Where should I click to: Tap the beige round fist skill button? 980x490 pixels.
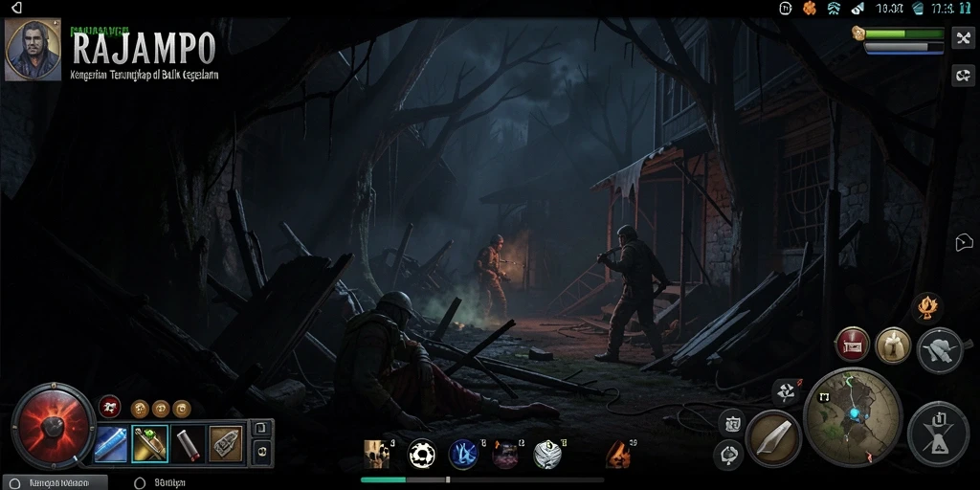click(x=893, y=345)
